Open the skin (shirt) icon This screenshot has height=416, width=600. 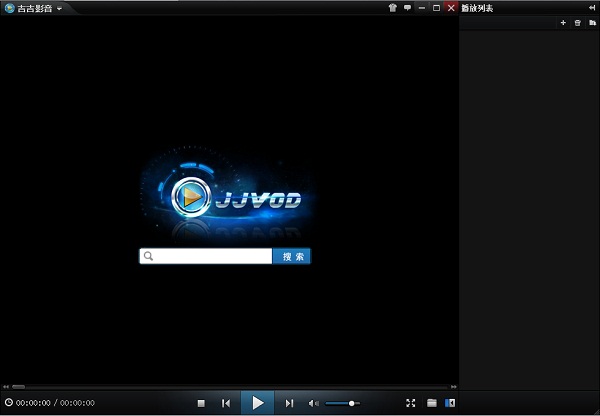click(x=393, y=8)
